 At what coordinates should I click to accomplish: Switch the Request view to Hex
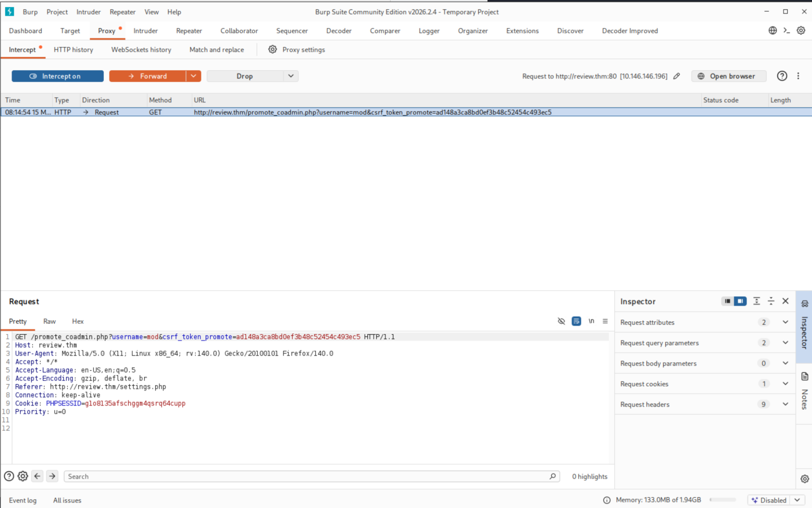(78, 321)
